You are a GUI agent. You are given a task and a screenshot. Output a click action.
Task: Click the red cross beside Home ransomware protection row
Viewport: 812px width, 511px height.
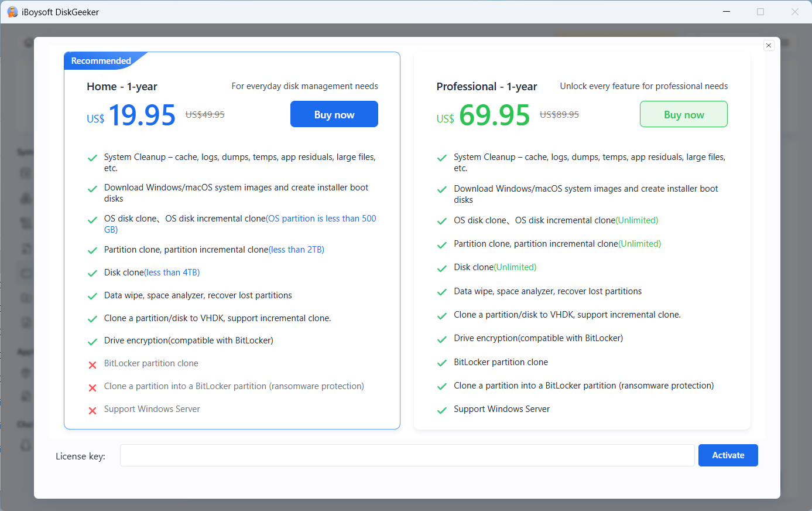point(92,387)
